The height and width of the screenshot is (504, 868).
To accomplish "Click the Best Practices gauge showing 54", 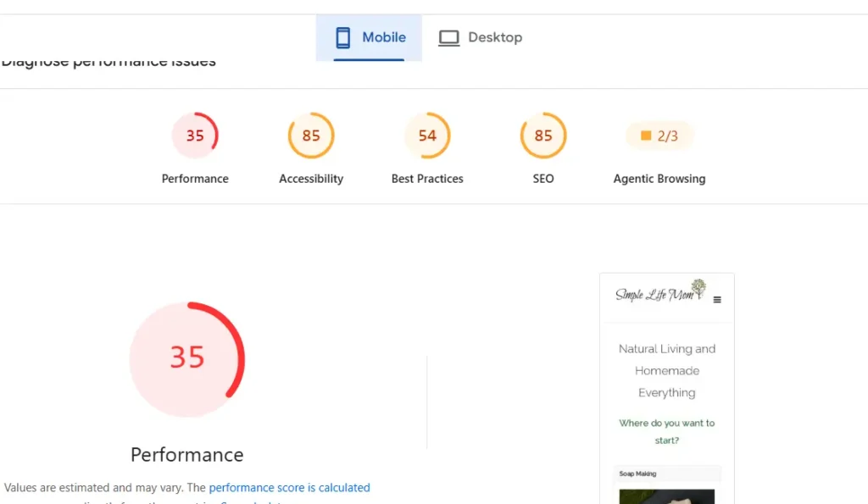I will tap(427, 136).
